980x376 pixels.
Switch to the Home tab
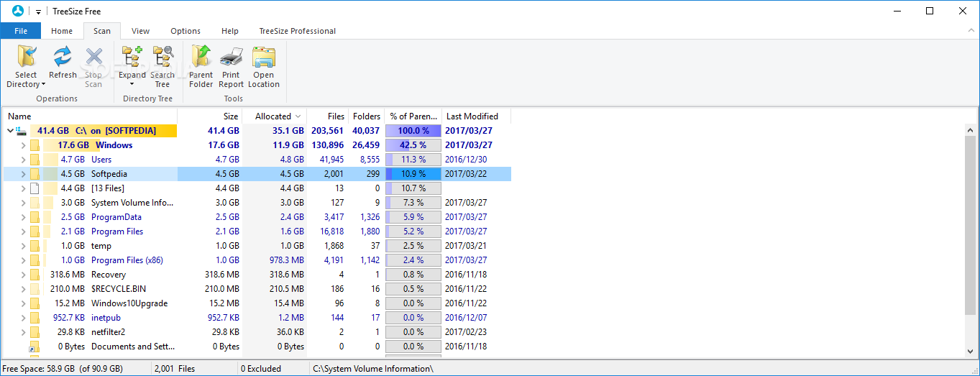tap(62, 31)
